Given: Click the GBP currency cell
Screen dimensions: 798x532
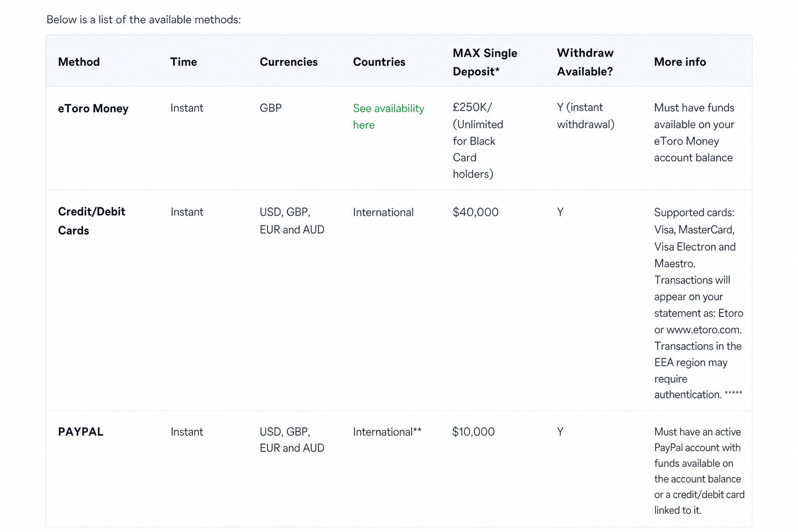Looking at the screenshot, I should tap(271, 108).
